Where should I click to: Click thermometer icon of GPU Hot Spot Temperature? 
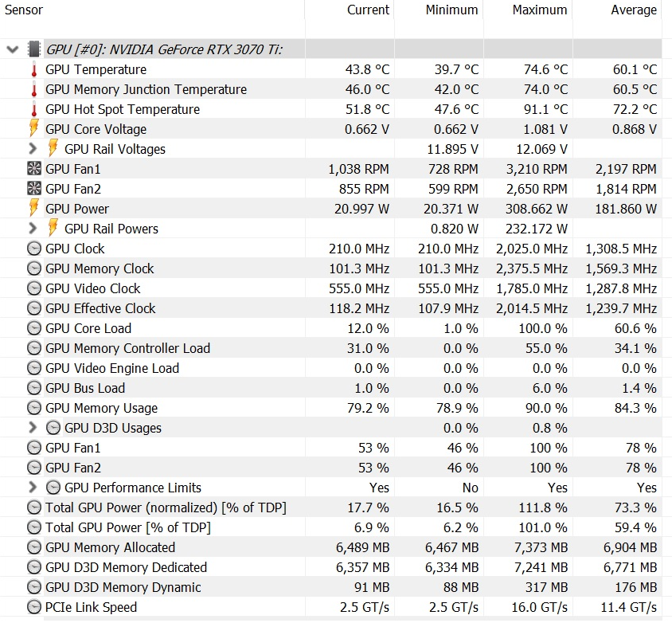[x=34, y=109]
